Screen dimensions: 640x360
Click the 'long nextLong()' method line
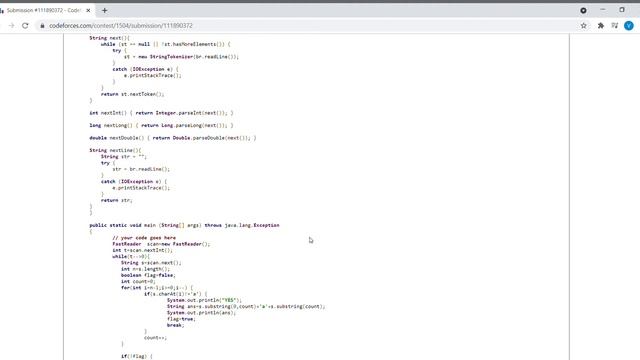tap(161, 125)
